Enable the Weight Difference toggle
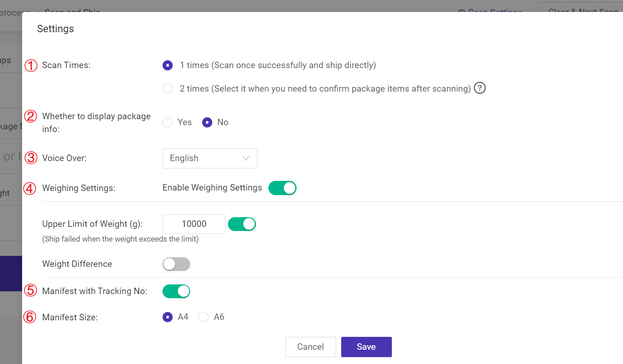 [176, 264]
